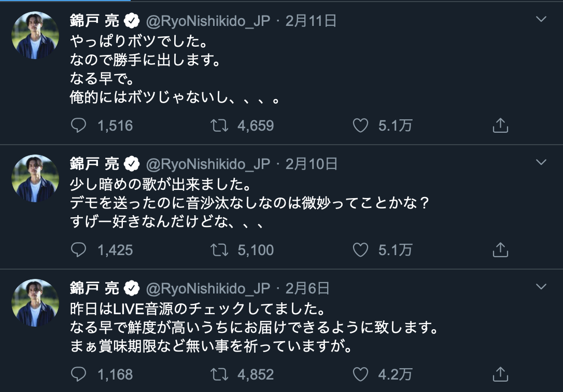
Task: Click the 2月10日 date link
Action: [x=311, y=164]
